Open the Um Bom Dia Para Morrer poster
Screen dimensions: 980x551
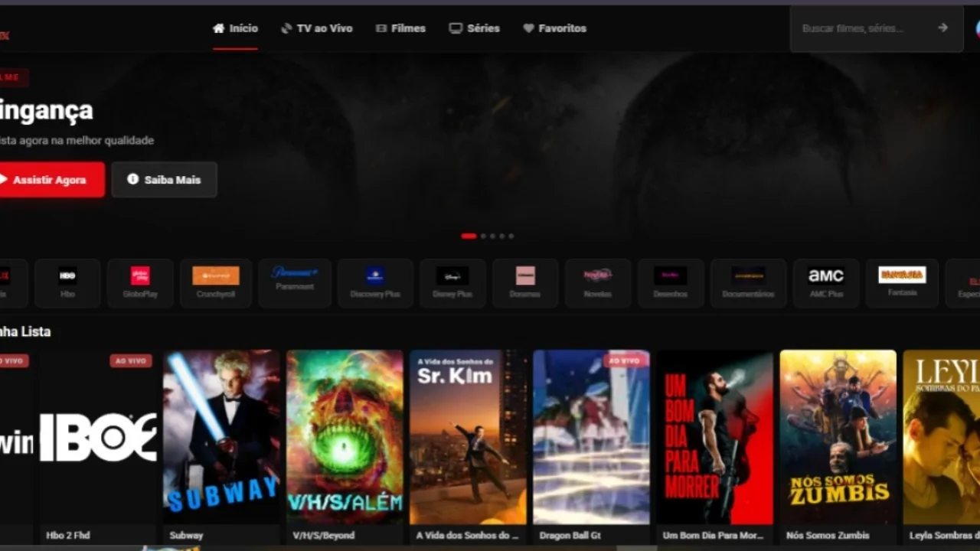coord(715,437)
